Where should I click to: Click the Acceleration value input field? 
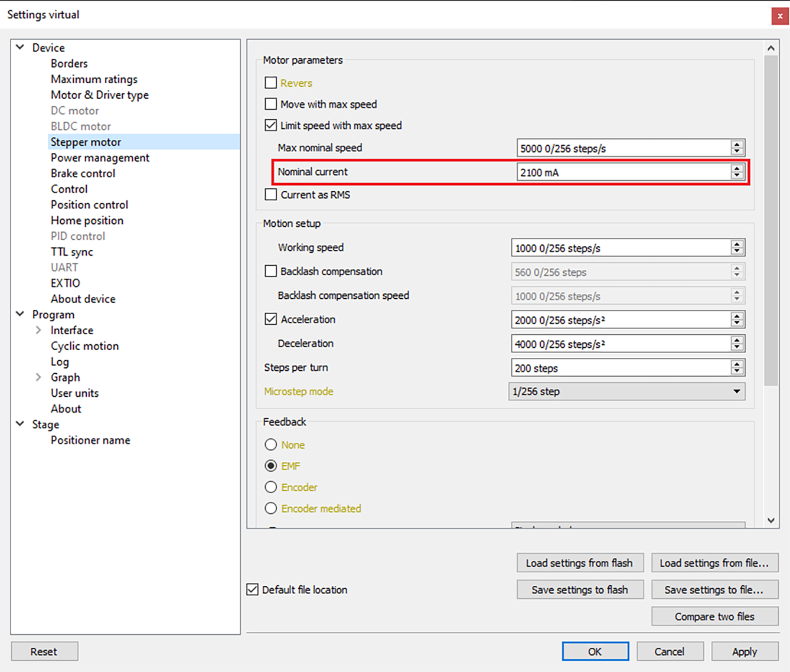click(620, 320)
